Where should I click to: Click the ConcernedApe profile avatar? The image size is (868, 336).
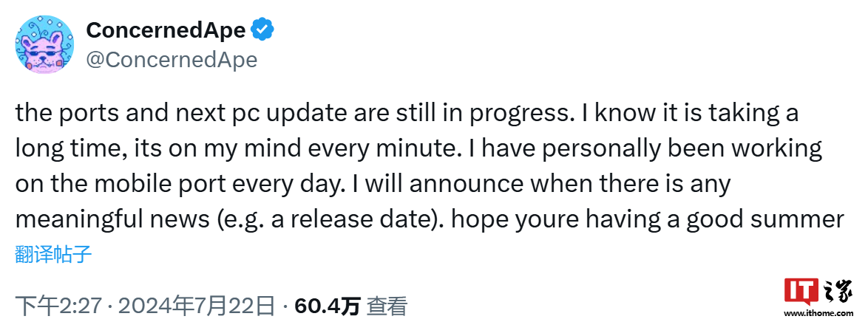coord(44,44)
